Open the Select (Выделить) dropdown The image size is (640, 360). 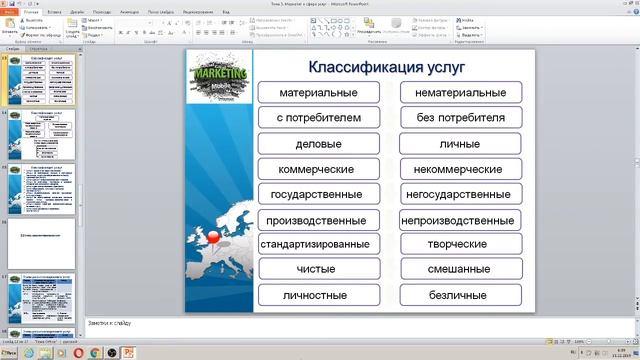(x=469, y=35)
